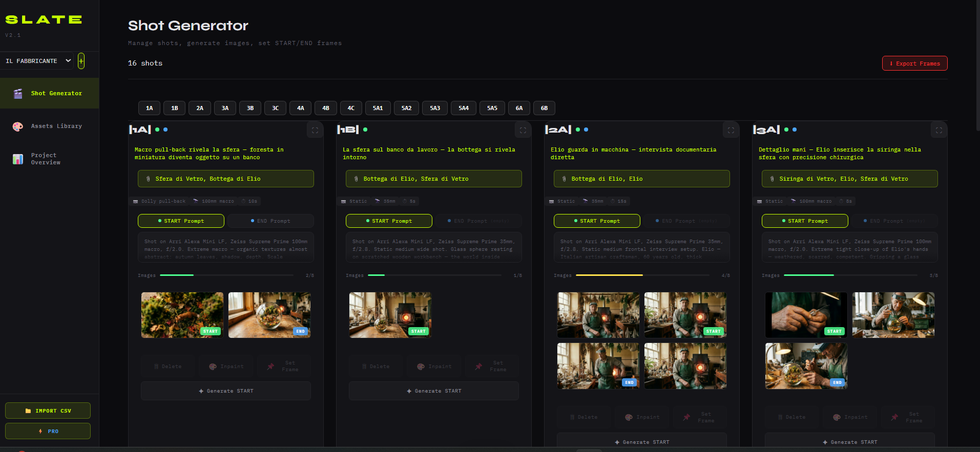The height and width of the screenshot is (452, 980).
Task: Click the Assets Library palette icon
Action: pyautogui.click(x=18, y=126)
